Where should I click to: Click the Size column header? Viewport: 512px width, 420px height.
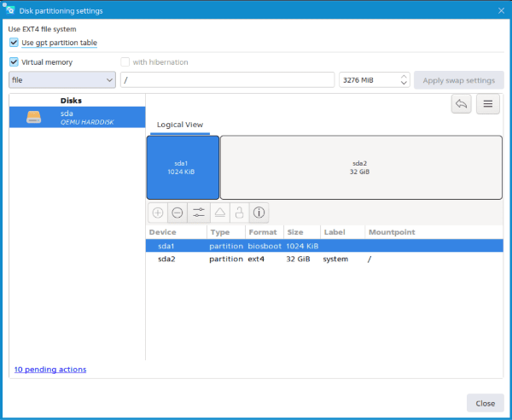302,232
